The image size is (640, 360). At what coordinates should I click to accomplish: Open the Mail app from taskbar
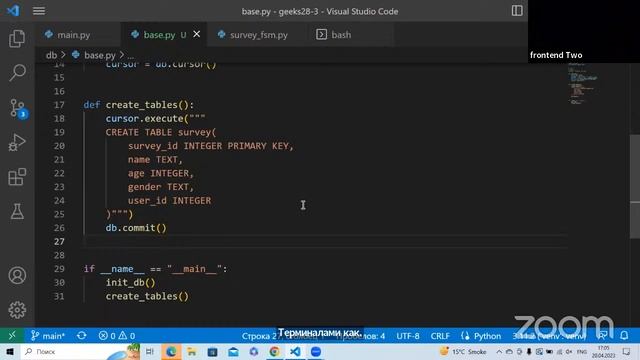pyautogui.click(x=233, y=351)
